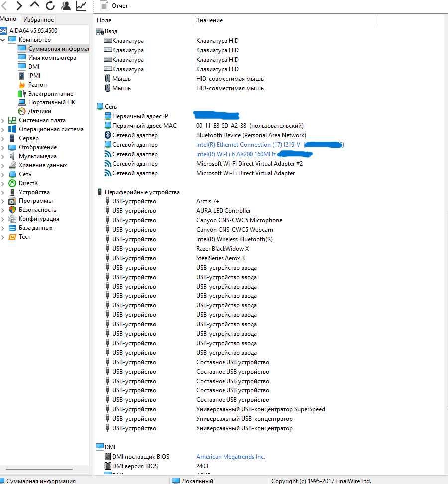The height and width of the screenshot is (484, 448).
Task: Select the Устройства tree item
Action: [x=34, y=192]
